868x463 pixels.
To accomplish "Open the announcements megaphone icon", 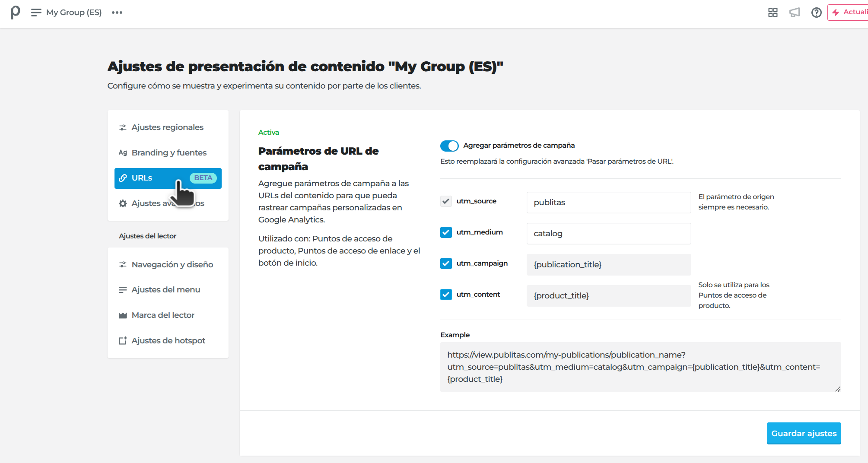I will coord(795,13).
